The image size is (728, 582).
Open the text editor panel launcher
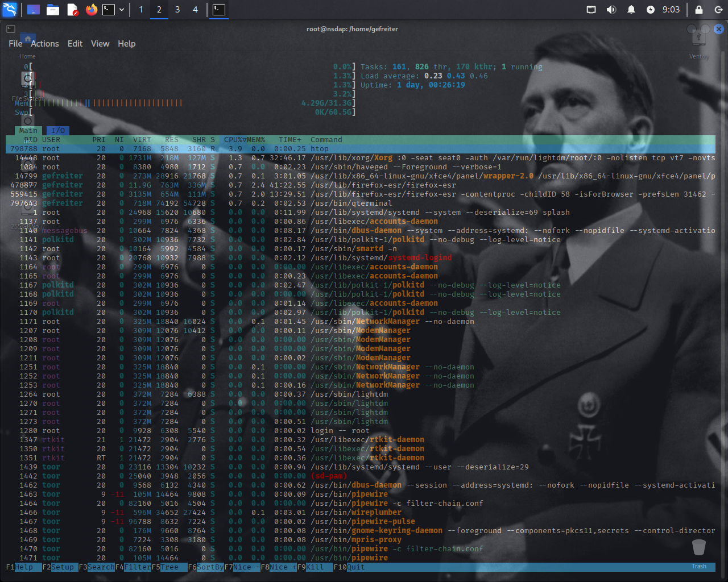coord(72,10)
